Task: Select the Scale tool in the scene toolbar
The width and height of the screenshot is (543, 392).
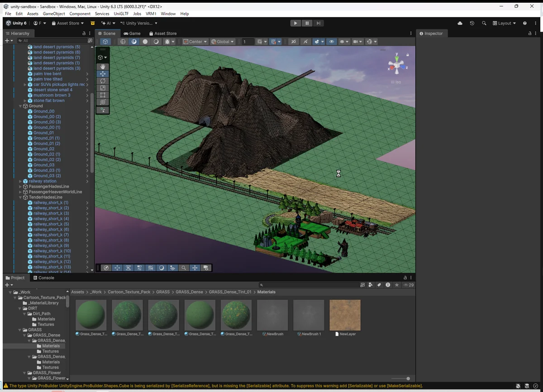Action: [x=103, y=88]
